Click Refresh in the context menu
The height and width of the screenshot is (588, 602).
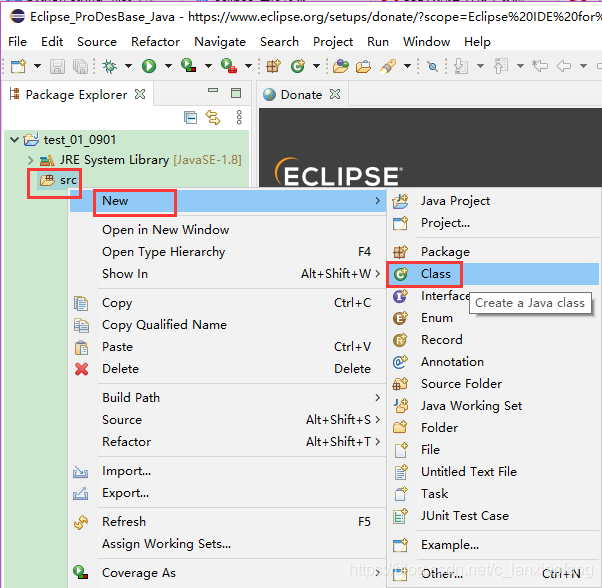(x=227, y=522)
